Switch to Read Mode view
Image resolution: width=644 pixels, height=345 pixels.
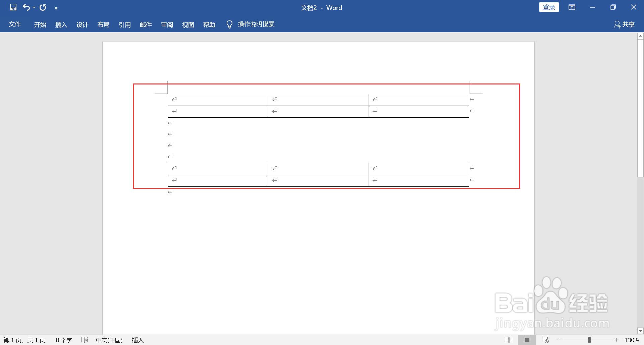(509, 340)
